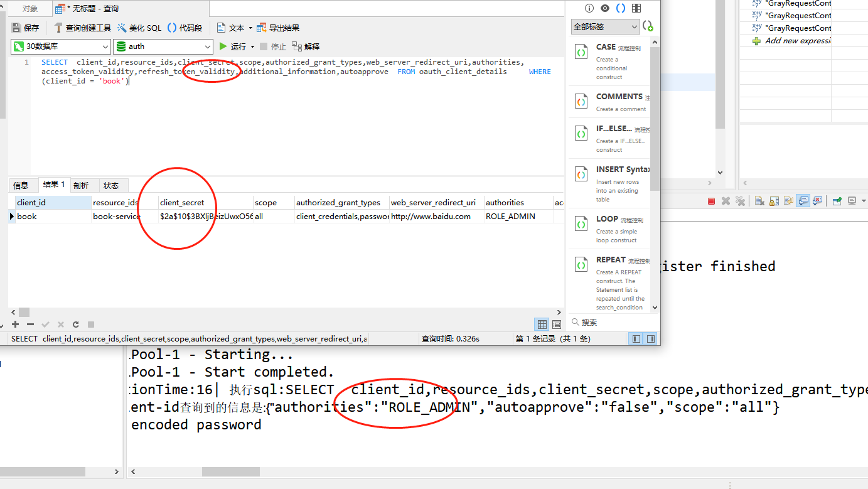Switch results to grid view
868x489 pixels.
tap(542, 325)
